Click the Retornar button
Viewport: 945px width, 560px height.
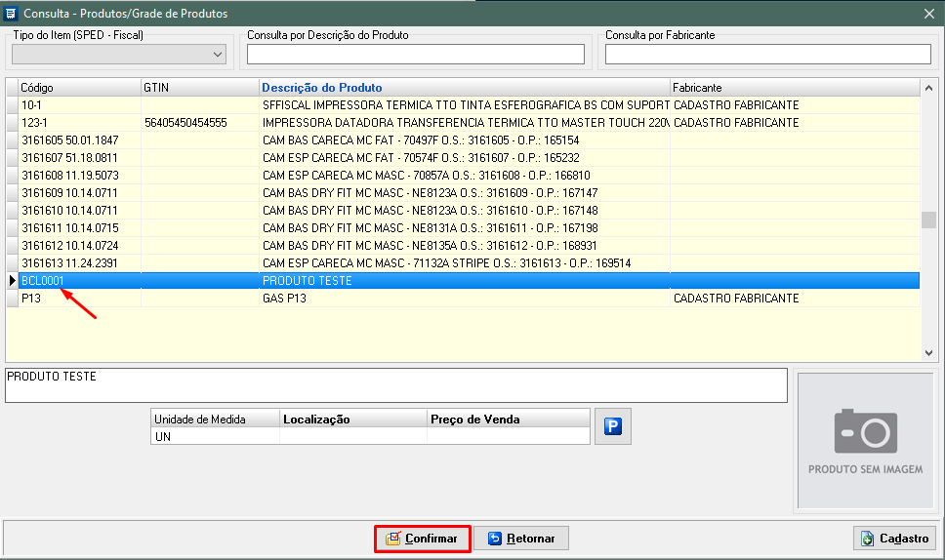point(521,539)
